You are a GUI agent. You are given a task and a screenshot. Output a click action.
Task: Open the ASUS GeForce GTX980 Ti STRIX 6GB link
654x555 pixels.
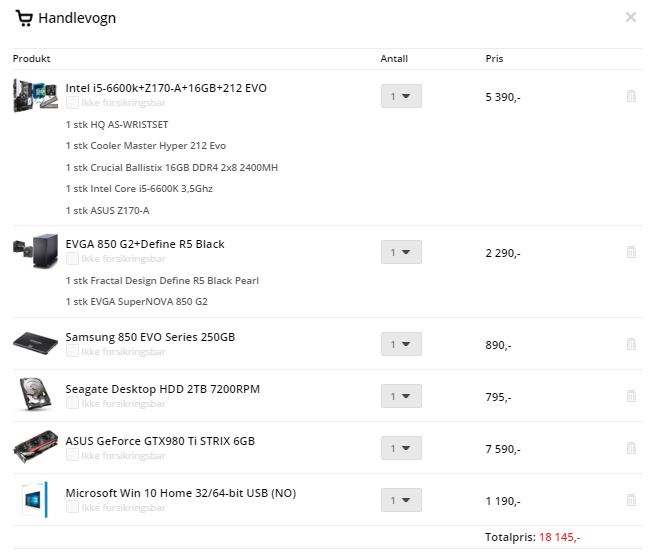160,441
